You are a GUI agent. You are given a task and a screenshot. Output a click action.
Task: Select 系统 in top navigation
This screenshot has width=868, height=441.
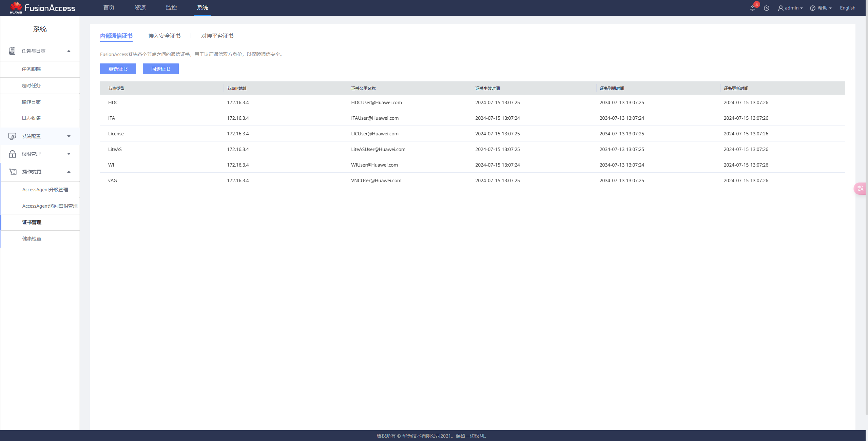coord(202,8)
